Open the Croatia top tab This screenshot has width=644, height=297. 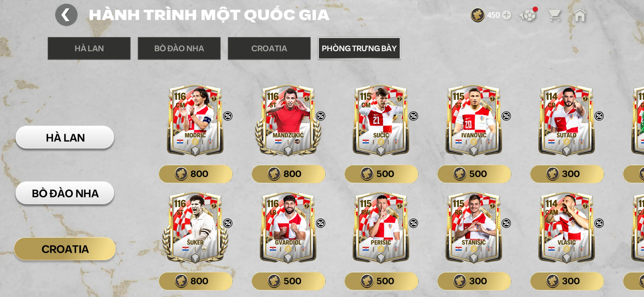269,48
